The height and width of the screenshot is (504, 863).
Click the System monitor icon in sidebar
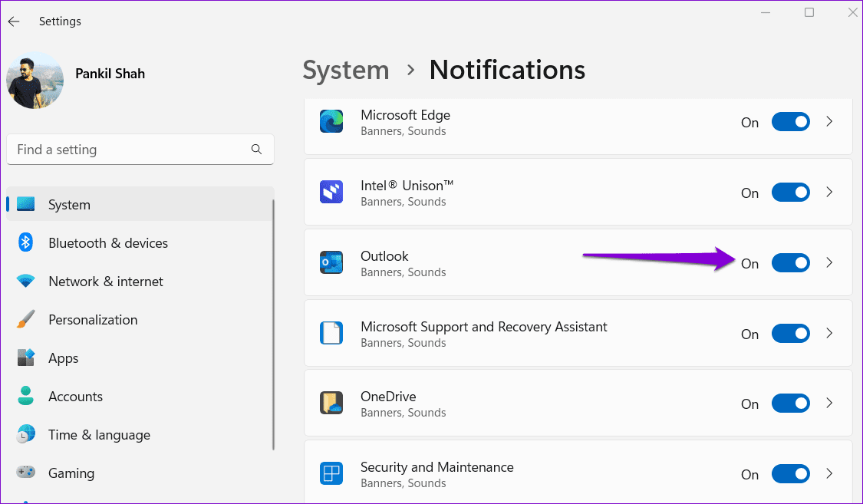pyautogui.click(x=25, y=204)
